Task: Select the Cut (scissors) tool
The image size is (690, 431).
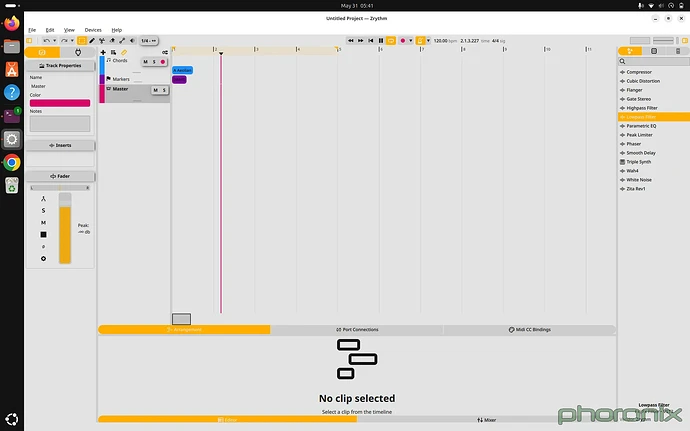Action: 102,41
